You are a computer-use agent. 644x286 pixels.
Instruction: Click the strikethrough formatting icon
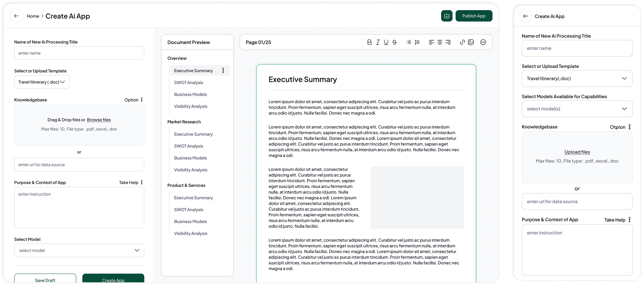[394, 42]
